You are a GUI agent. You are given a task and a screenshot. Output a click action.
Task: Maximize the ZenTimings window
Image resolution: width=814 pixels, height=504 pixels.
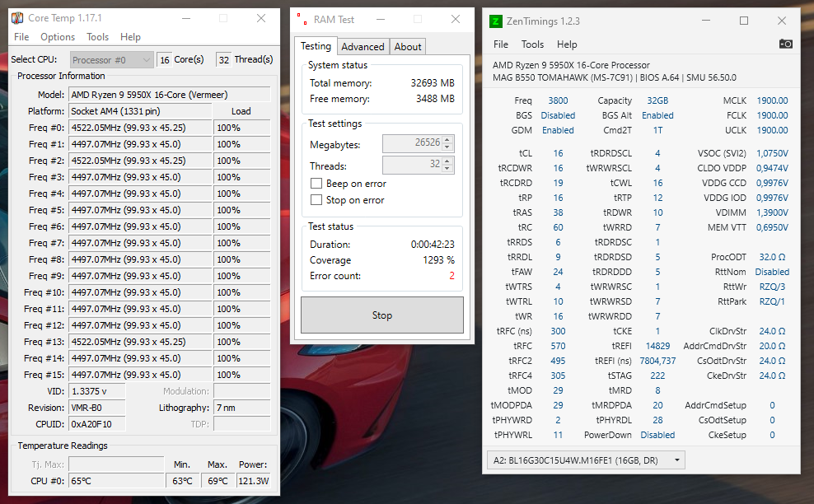click(744, 21)
